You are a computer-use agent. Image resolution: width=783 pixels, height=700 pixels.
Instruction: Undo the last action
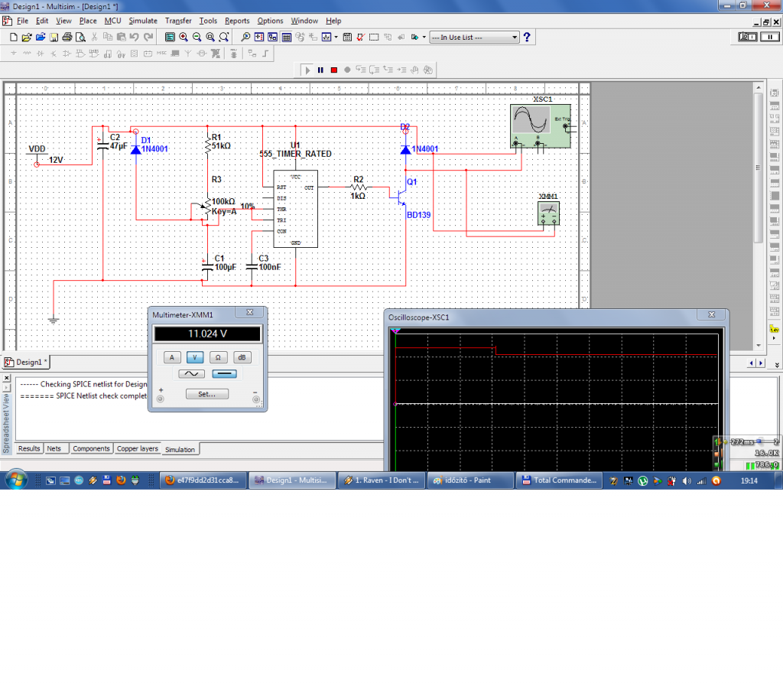pyautogui.click(x=135, y=37)
